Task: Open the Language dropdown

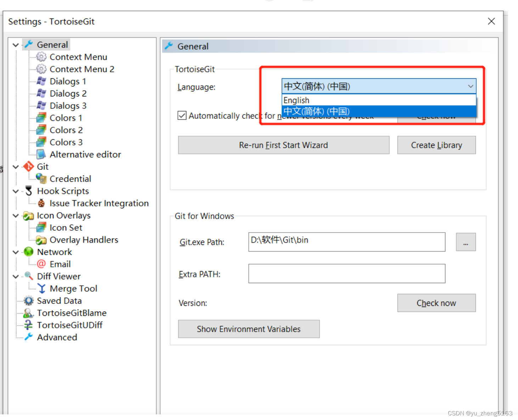Action: point(471,86)
